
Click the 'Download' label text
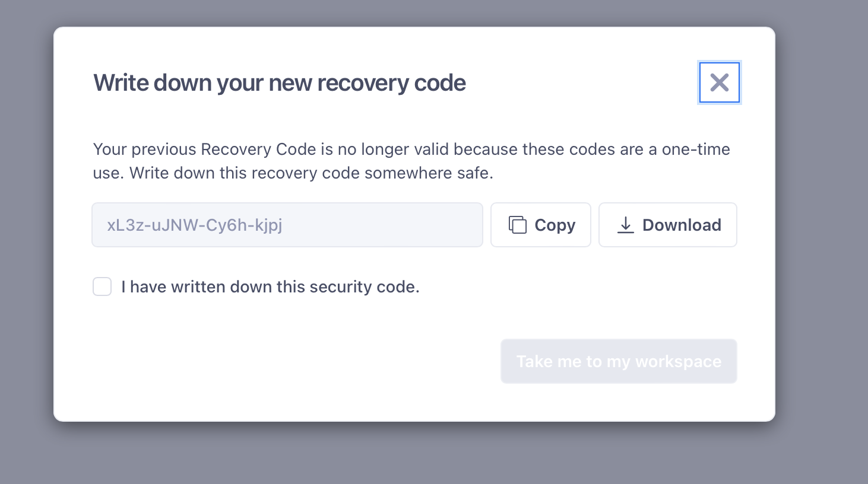(x=682, y=225)
